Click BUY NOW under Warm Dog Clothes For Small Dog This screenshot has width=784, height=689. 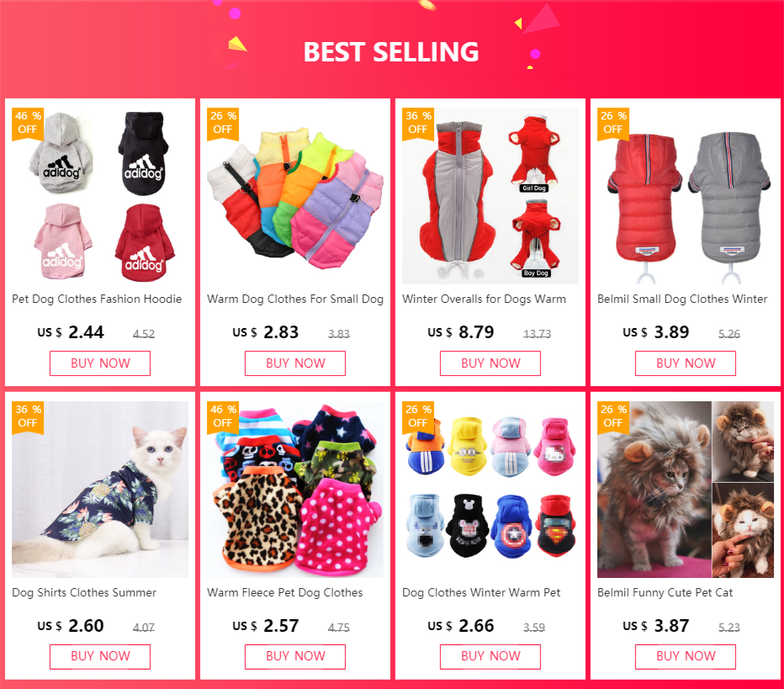[x=295, y=363]
